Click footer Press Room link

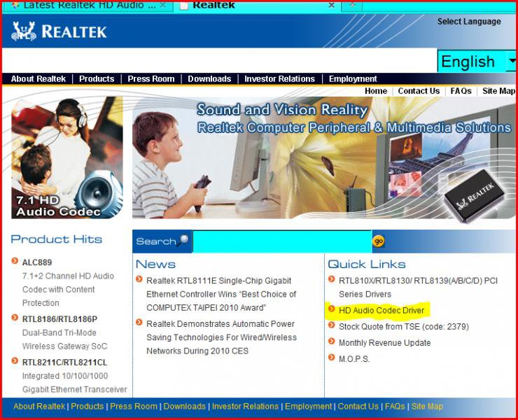134,407
